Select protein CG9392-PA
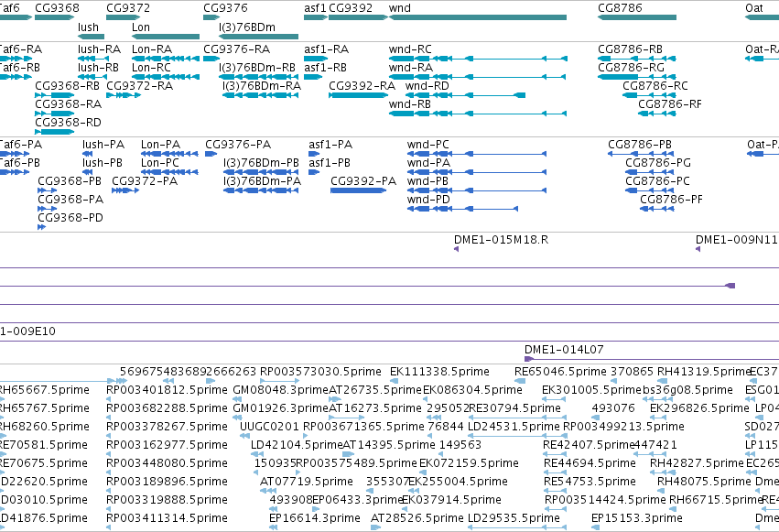This screenshot has height=532, width=779. click(x=358, y=190)
